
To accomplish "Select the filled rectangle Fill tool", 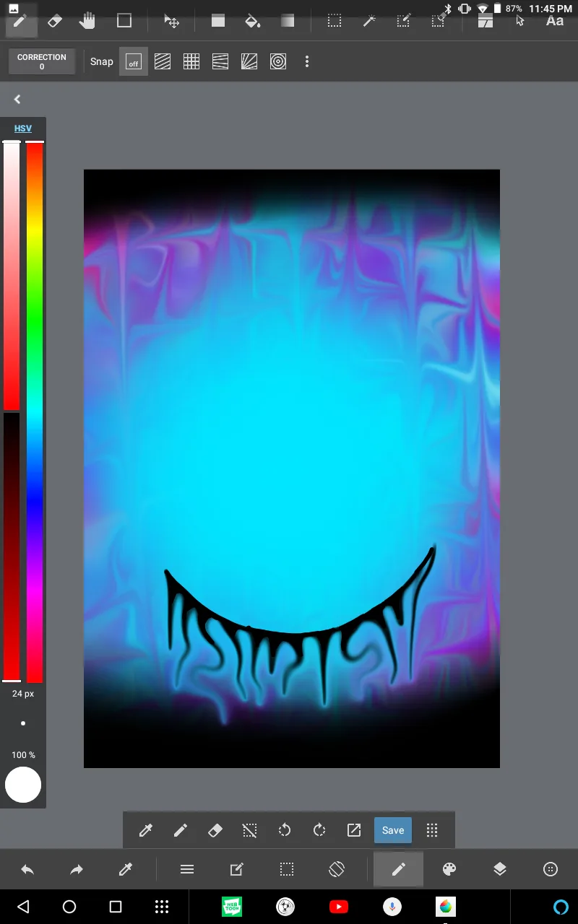I will 218,21.
